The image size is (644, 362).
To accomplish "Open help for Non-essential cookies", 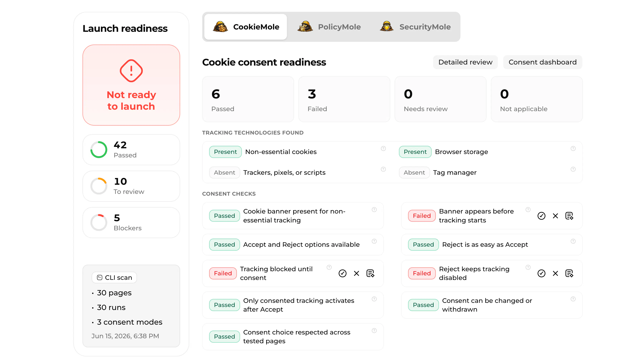I will [x=383, y=148].
